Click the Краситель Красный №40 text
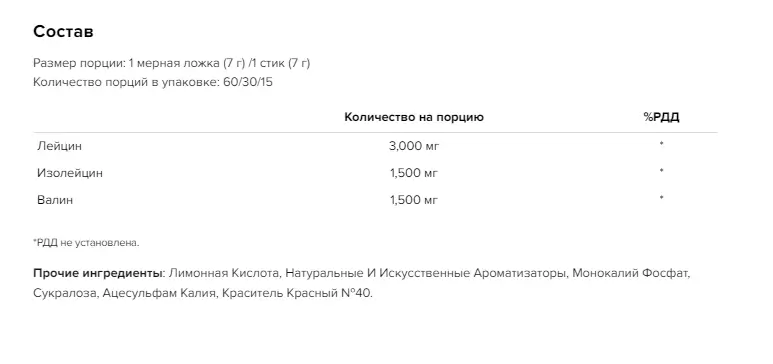This screenshot has width=773, height=364. point(297,293)
